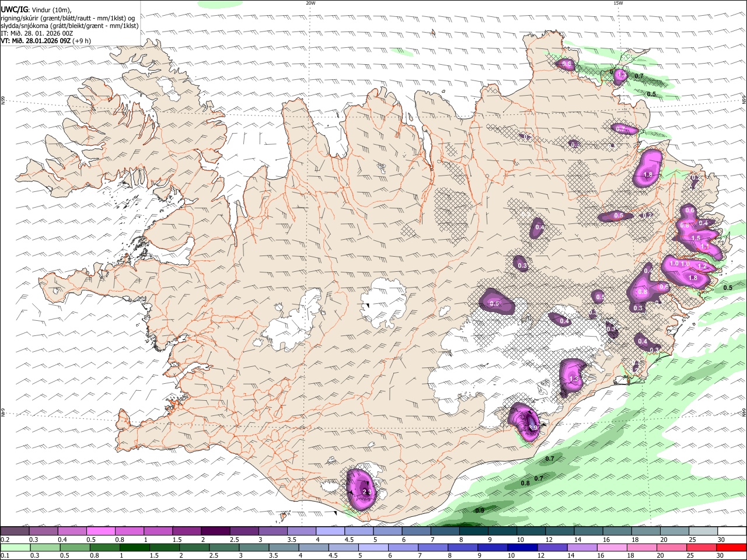Image resolution: width=747 pixels, height=560 pixels.
Task: Click the mauve 0.2 snow legend swatch
Action: pyautogui.click(x=15, y=531)
